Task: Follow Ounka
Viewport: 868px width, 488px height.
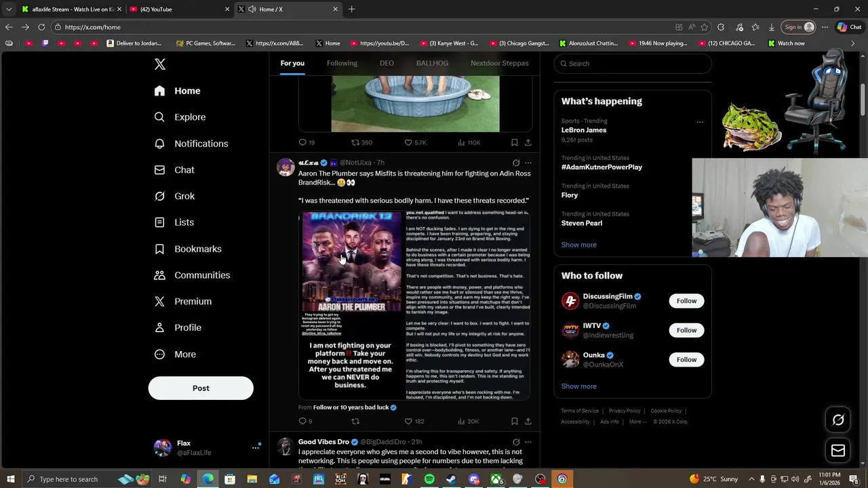Action: 686,359
